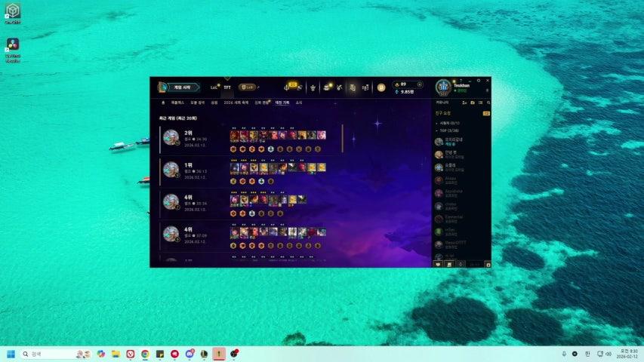The height and width of the screenshot is (362, 644).
Task: Search friends with the magnifier icon
Action: pos(488,102)
